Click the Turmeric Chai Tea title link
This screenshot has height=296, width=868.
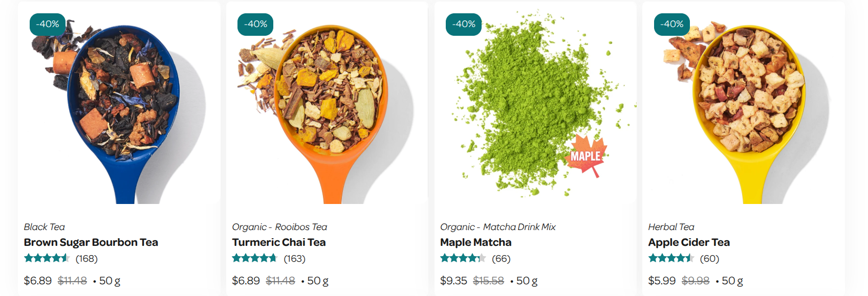(279, 242)
